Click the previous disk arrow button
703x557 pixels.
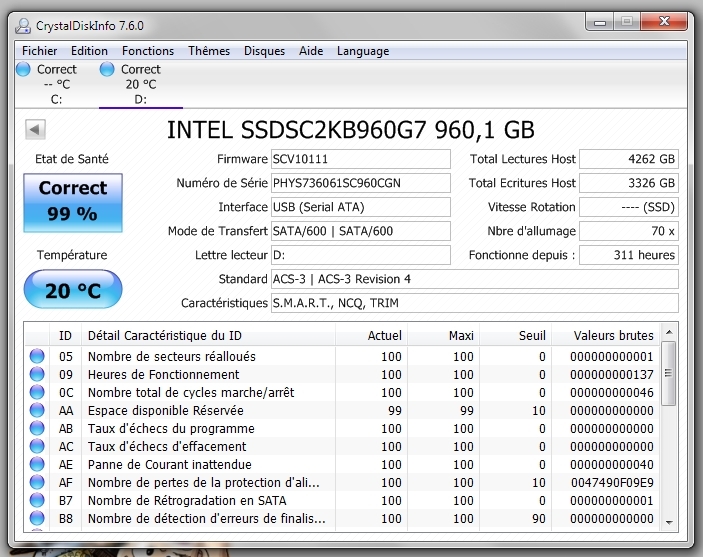(x=35, y=129)
